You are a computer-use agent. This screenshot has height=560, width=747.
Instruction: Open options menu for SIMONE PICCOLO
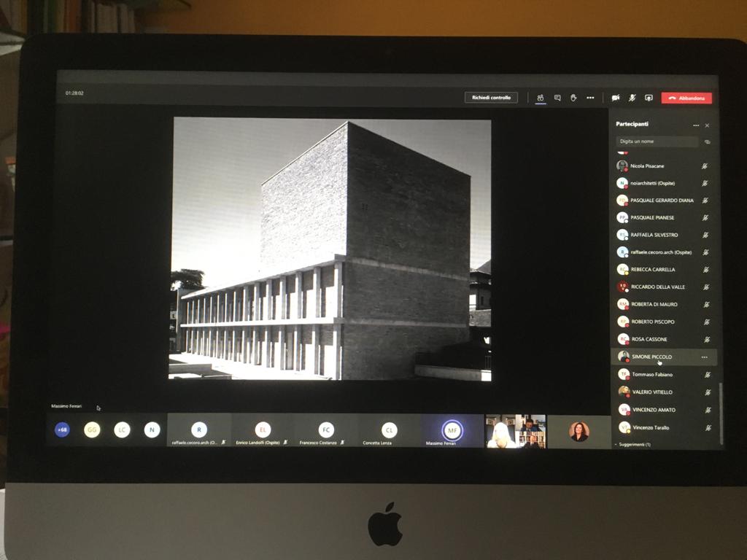[705, 357]
